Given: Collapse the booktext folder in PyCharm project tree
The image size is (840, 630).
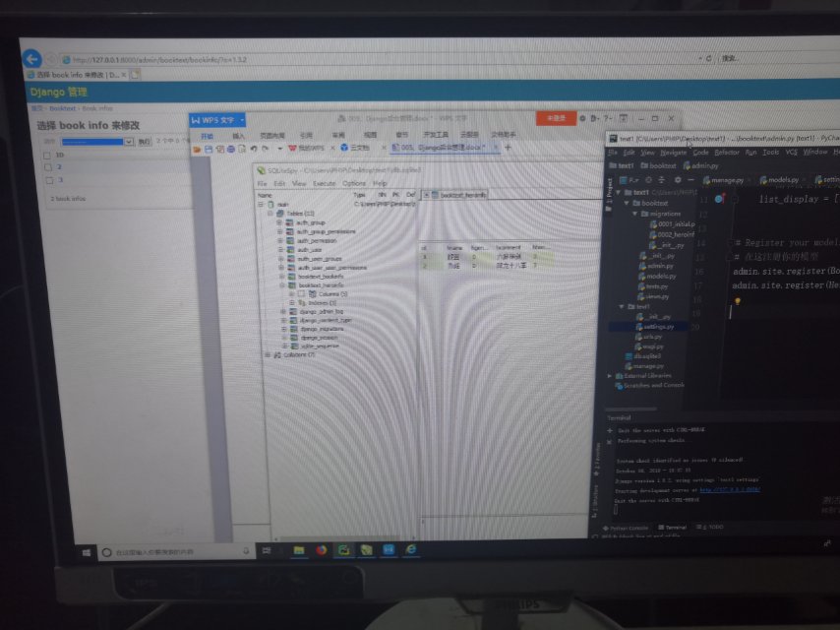Looking at the screenshot, I should point(627,203).
